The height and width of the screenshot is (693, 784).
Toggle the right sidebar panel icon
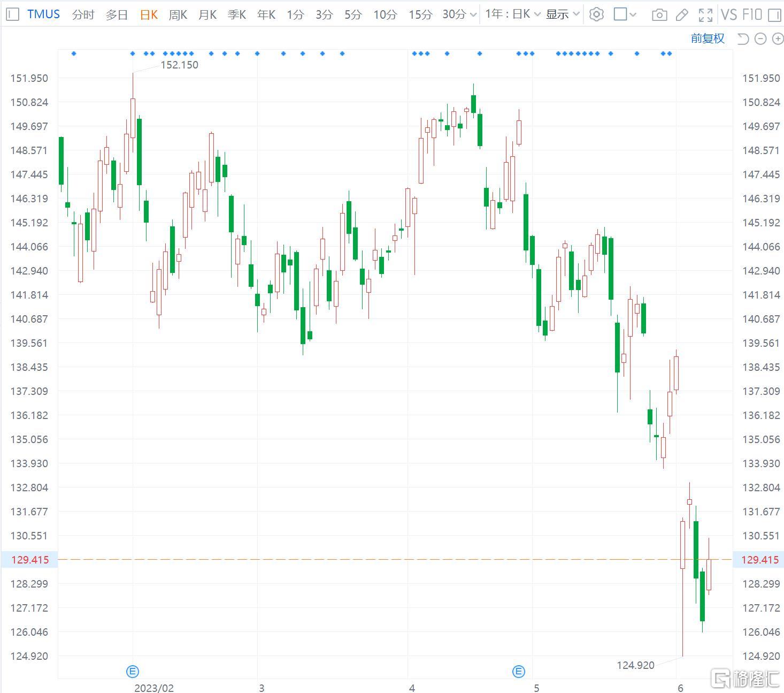point(774,14)
